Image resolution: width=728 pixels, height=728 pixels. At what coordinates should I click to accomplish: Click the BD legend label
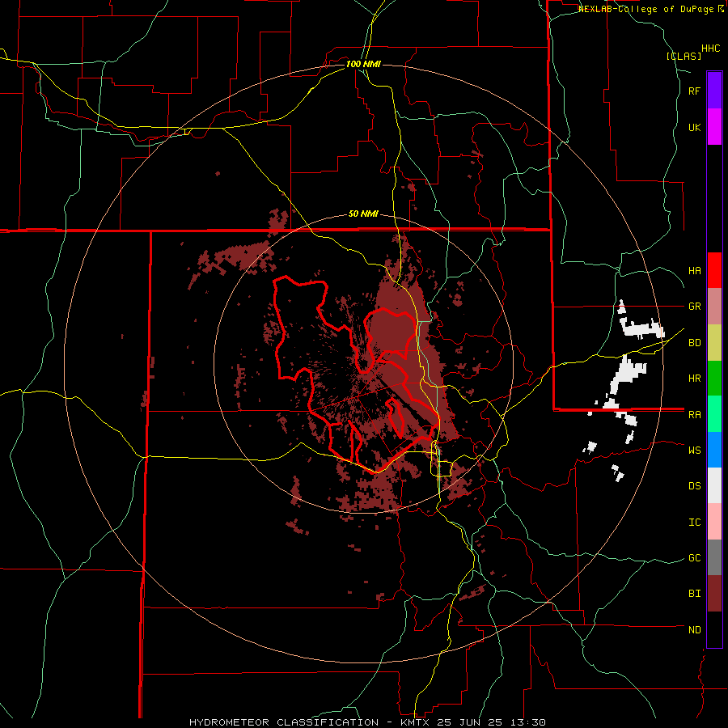click(x=694, y=343)
